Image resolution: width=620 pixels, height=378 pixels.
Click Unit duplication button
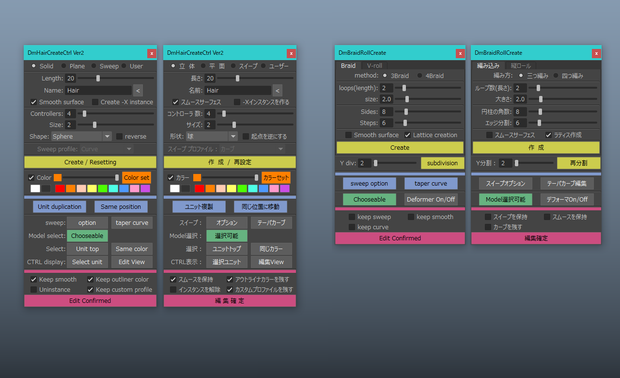click(x=59, y=206)
